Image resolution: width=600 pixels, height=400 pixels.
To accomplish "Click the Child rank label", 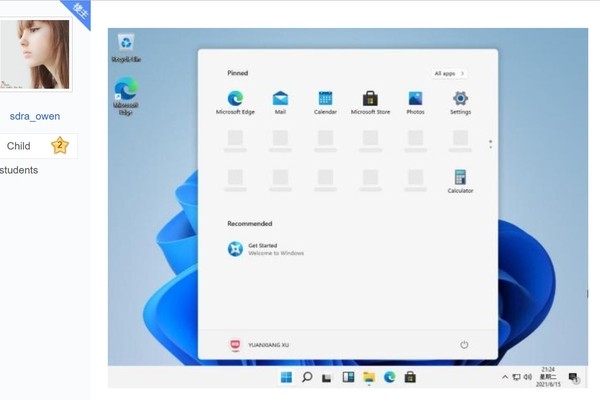I will (x=18, y=146).
